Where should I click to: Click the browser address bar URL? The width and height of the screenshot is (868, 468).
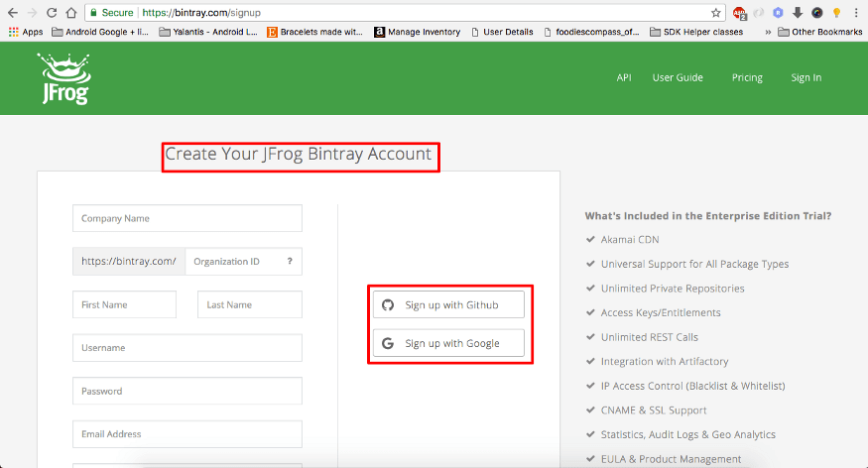201,12
